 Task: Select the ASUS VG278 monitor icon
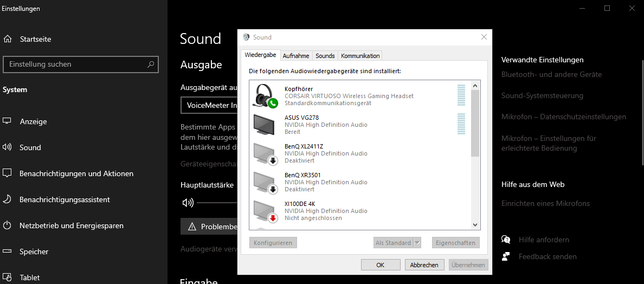point(266,125)
